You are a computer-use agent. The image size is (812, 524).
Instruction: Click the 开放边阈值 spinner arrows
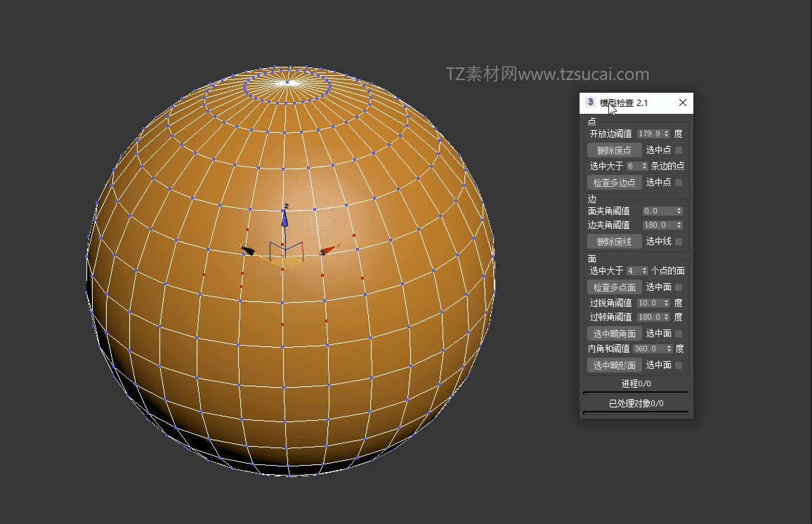[x=667, y=133]
